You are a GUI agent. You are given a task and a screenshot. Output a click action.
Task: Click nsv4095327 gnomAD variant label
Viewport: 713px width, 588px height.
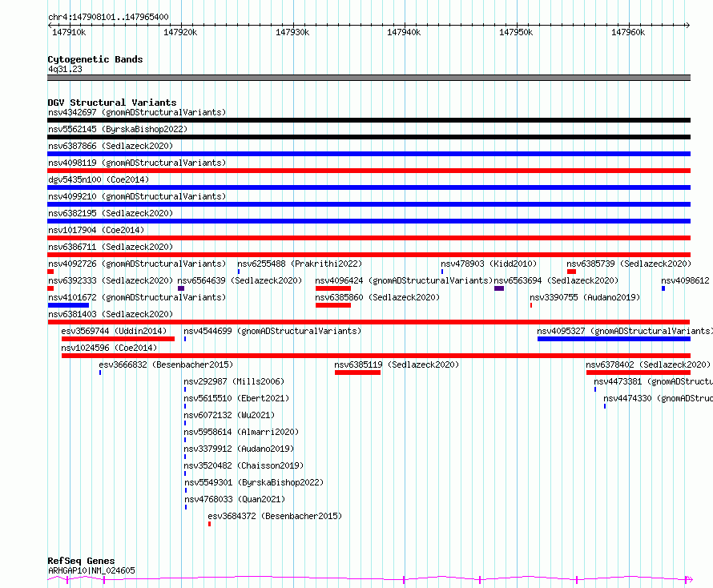coord(625,331)
